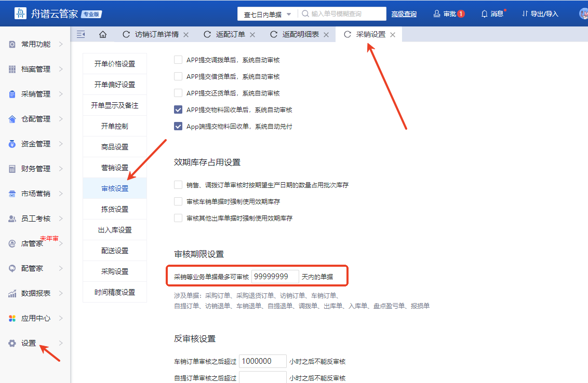Open 采购设置 settings section
Image resolution: width=588 pixels, height=383 pixels.
click(x=114, y=271)
